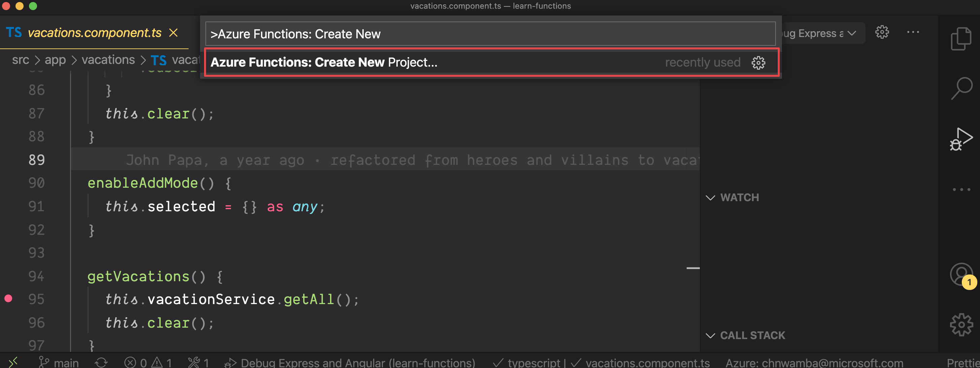Click the synchronize changes icon in status bar

(x=101, y=362)
